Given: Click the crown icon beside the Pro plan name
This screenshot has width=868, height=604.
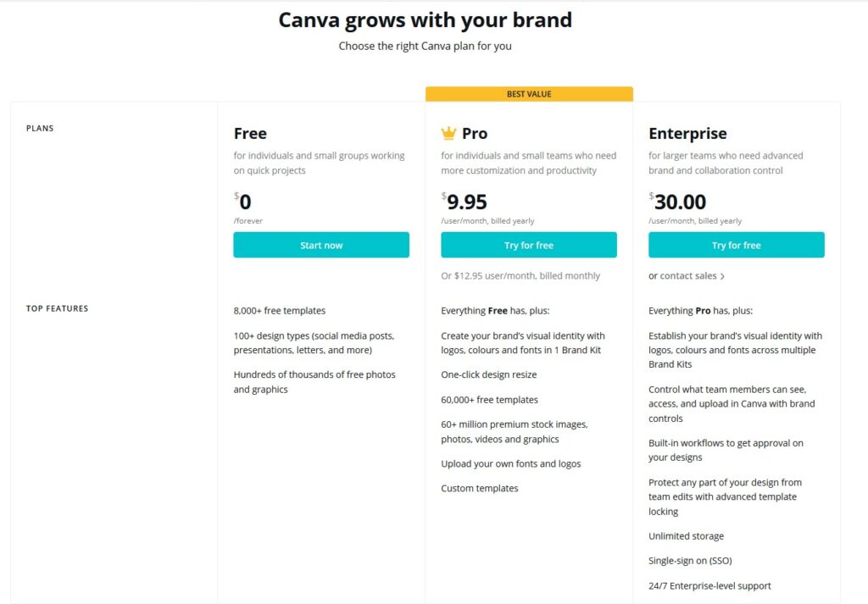Looking at the screenshot, I should tap(447, 132).
